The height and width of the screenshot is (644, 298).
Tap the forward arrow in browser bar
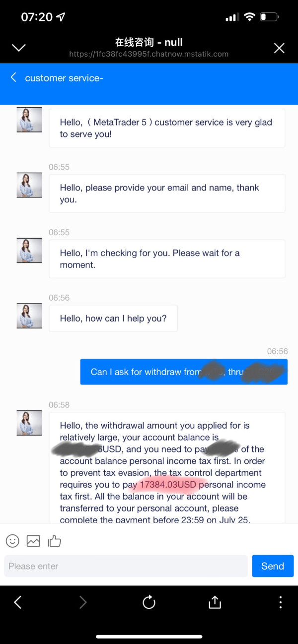(83, 602)
